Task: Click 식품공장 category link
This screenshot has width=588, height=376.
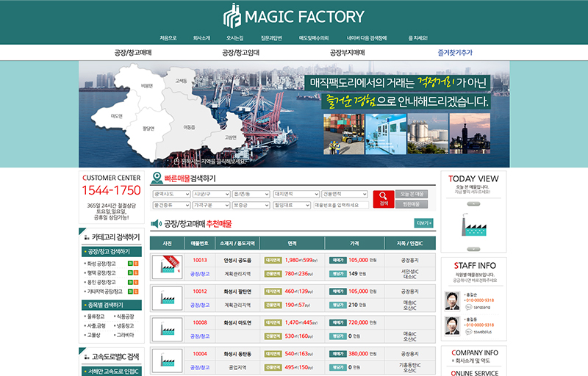Action: [x=125, y=317]
